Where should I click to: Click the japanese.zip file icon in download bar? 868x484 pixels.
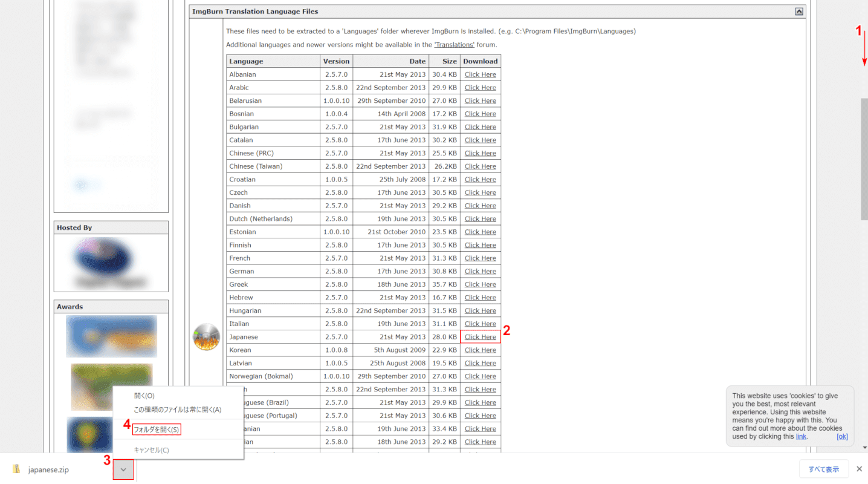click(x=16, y=469)
